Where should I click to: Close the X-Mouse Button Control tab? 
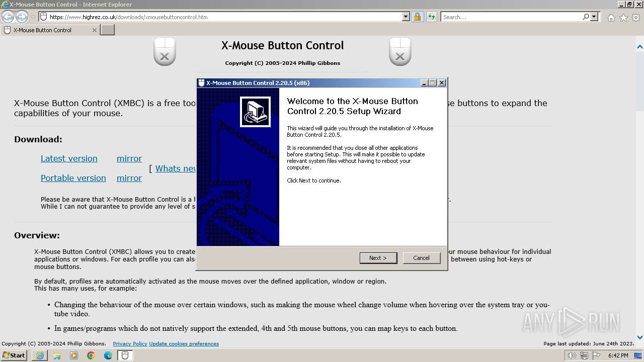(94, 30)
